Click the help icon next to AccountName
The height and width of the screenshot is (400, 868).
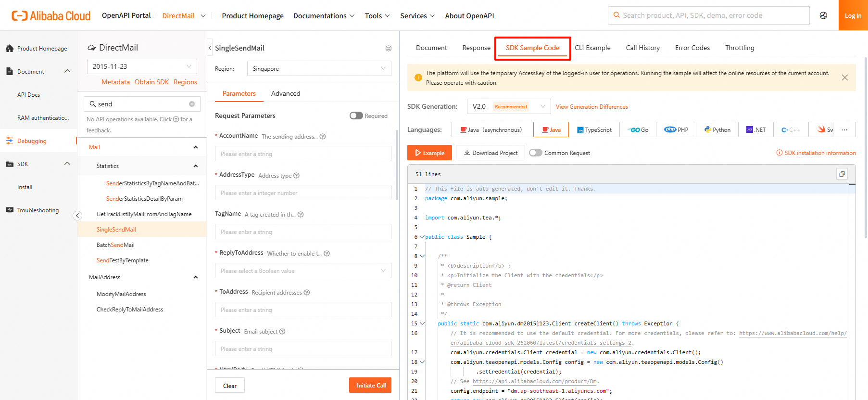pyautogui.click(x=323, y=137)
